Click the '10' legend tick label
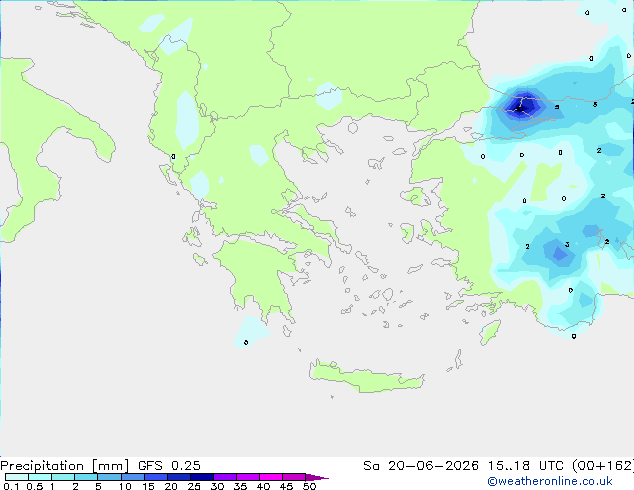 (125, 486)
